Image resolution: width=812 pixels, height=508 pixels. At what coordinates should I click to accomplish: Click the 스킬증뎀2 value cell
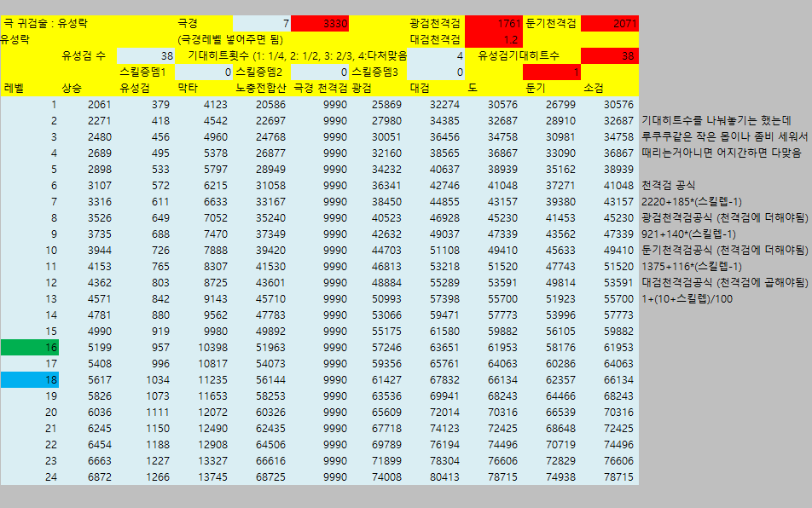tap(320, 72)
